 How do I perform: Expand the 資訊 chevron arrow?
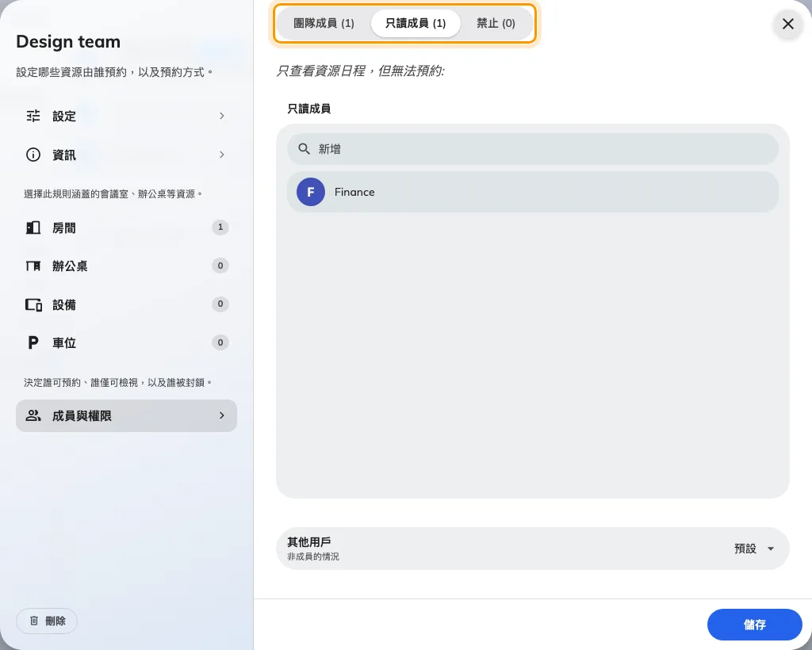222,155
